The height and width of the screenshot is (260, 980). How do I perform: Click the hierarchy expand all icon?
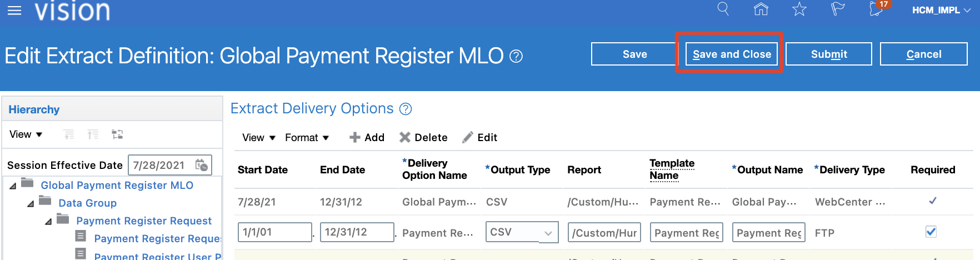tap(69, 134)
